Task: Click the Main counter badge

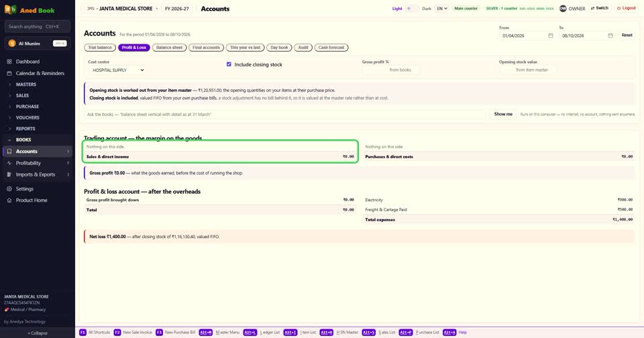Action: pyautogui.click(x=466, y=8)
